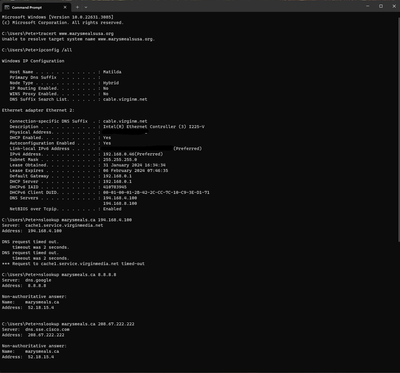Click the 'Server: cache1.service.virginmedia.net' line

point(52,225)
